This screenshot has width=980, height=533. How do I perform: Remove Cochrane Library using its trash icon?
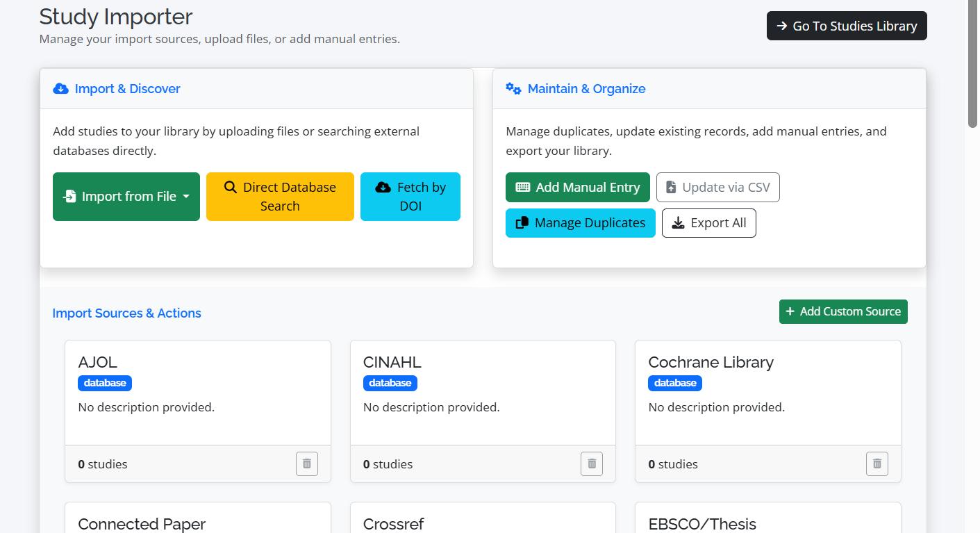(x=877, y=464)
